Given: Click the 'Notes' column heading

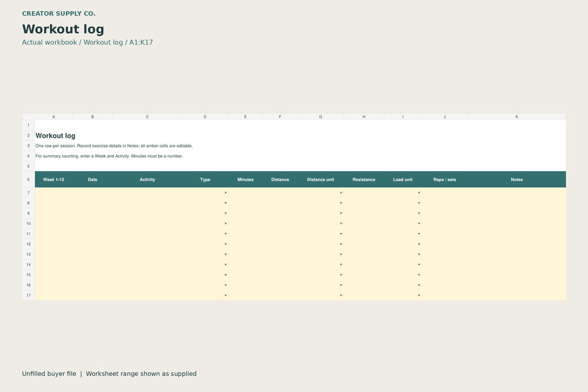Looking at the screenshot, I should pos(517,180).
